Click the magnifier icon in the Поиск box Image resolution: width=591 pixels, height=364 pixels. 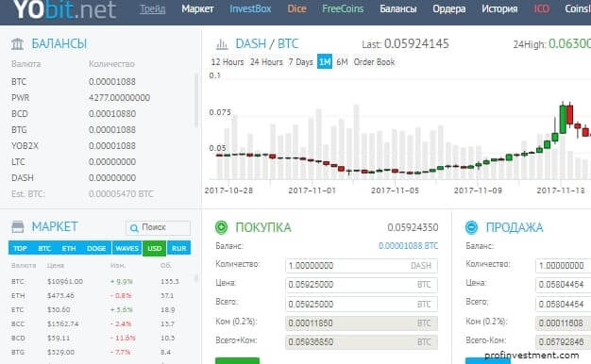[x=134, y=227]
